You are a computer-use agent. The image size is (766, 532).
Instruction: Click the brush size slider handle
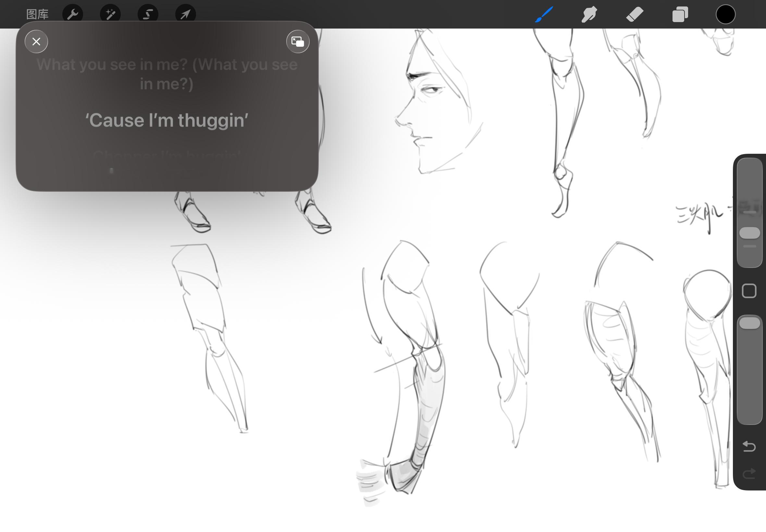point(750,233)
